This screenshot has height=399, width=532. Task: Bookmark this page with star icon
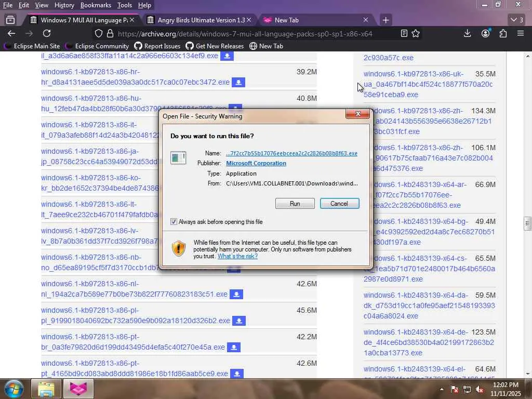416,34
